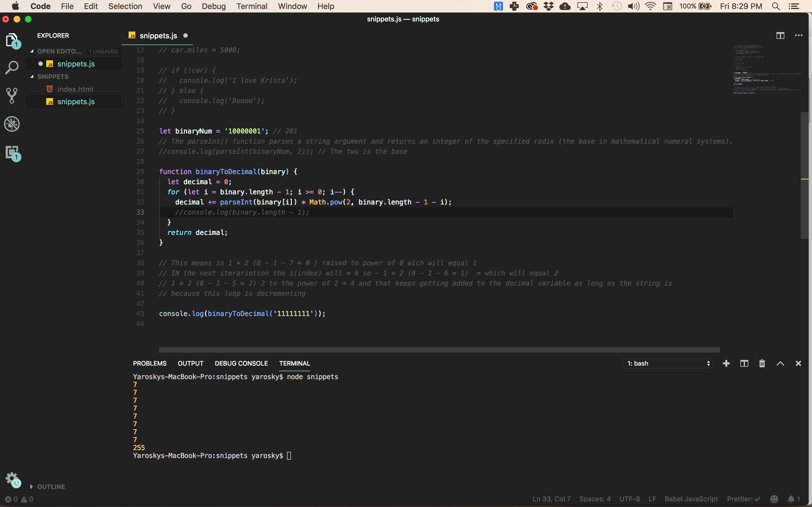The height and width of the screenshot is (507, 812).
Task: Expand the OUTLINE section
Action: coord(51,486)
